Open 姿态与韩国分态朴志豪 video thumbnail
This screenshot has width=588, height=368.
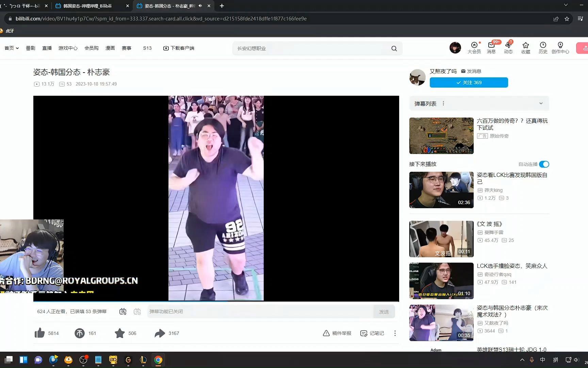(441, 323)
